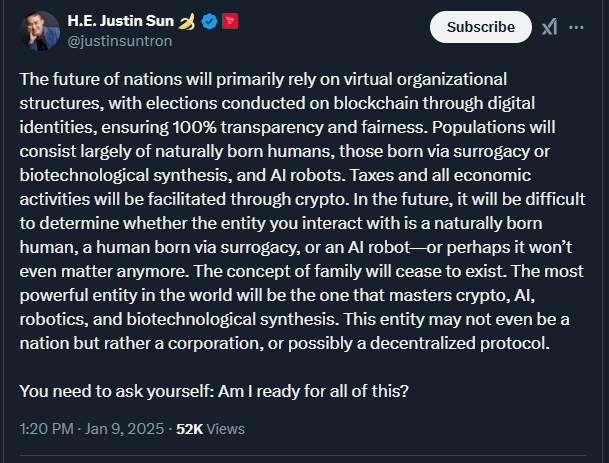The width and height of the screenshot is (609, 463).
Task: Click the blue verified checkmark badge
Action: point(209,21)
